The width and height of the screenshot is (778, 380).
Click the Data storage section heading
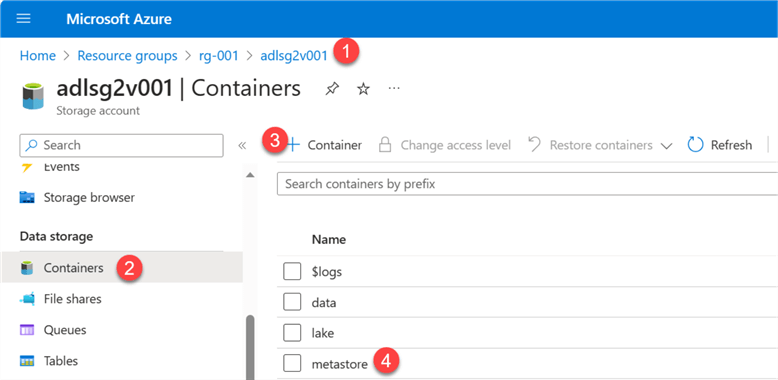tap(56, 237)
